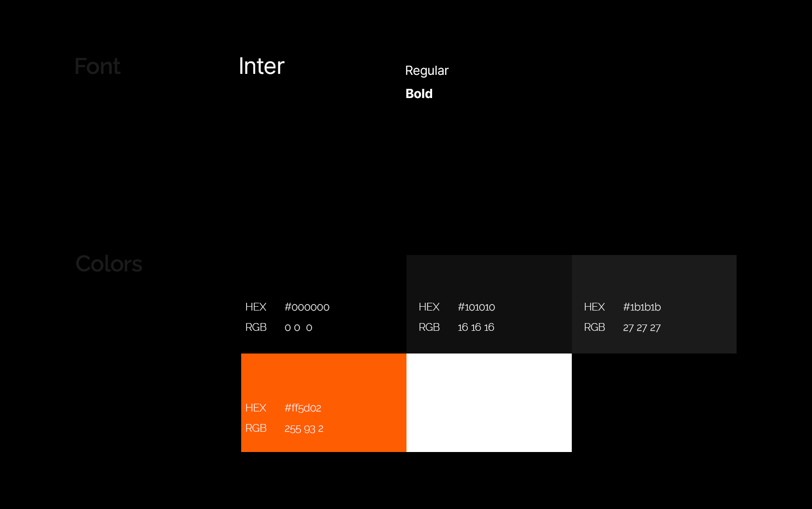Click the #ff5d02 hex value text

click(303, 408)
